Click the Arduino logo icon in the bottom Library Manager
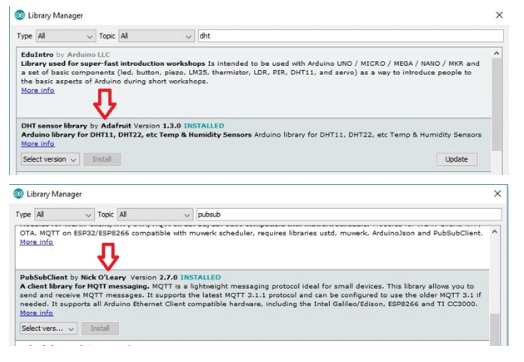The width and height of the screenshot is (524, 362). (x=18, y=194)
